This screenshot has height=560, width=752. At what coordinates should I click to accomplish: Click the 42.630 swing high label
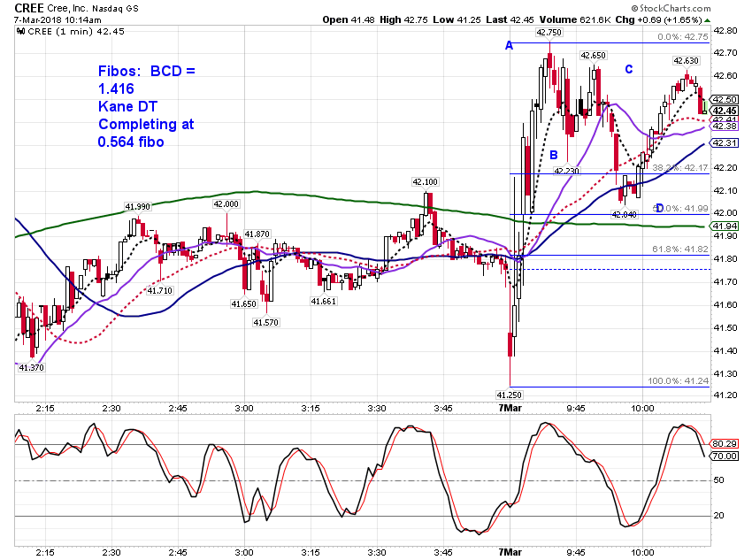coord(687,61)
